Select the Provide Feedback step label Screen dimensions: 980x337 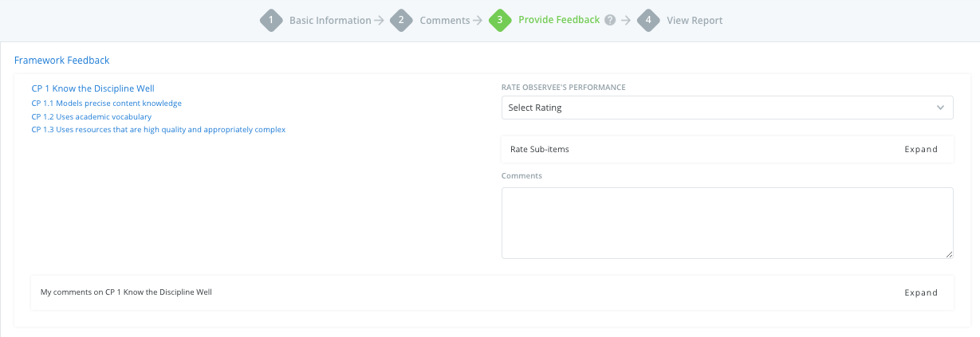pos(559,20)
